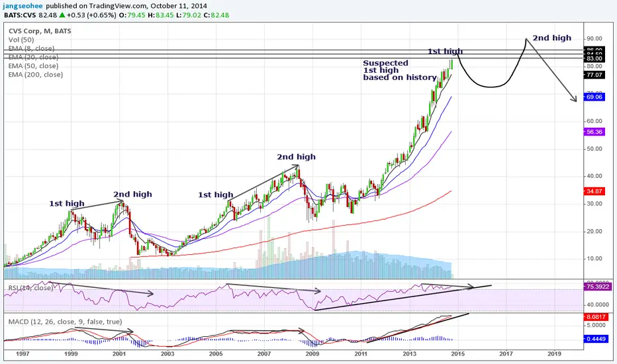The image size is (617, 364).
Task: Select the '1st high' note above the 1999 peak
Action: coord(66,203)
